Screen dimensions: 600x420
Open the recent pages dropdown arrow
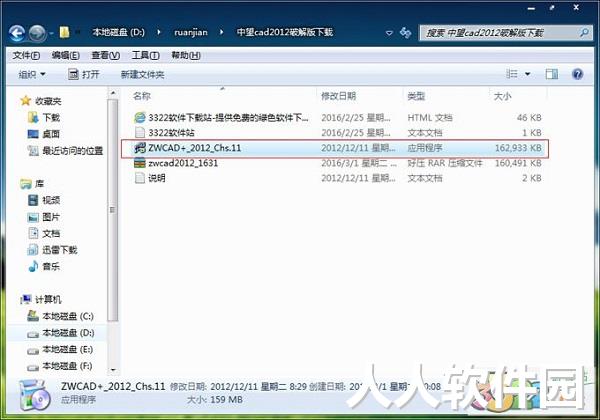click(x=51, y=34)
